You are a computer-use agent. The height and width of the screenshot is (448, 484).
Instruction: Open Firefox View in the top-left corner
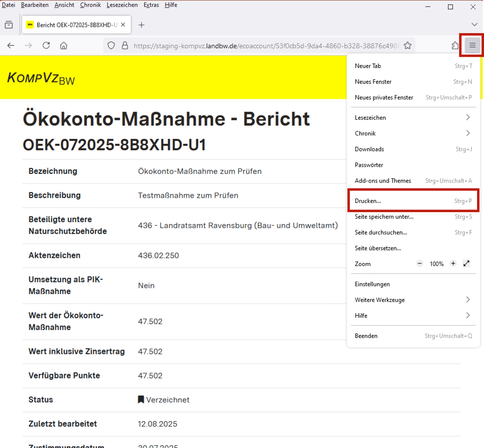(x=9, y=25)
